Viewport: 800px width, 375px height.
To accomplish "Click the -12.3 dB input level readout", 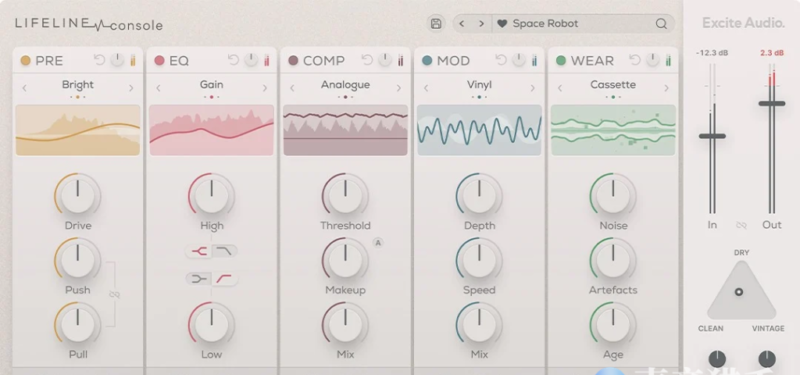I will [712, 53].
